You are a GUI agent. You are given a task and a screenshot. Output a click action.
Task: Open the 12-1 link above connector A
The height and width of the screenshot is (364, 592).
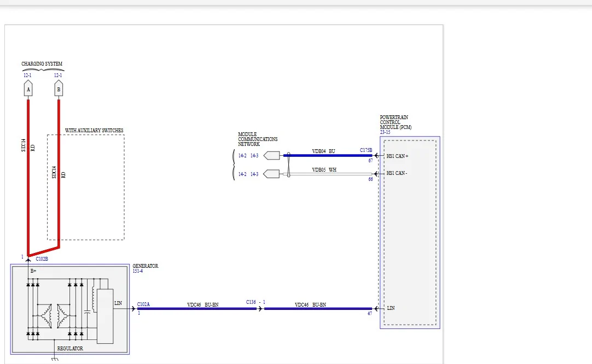(27, 75)
